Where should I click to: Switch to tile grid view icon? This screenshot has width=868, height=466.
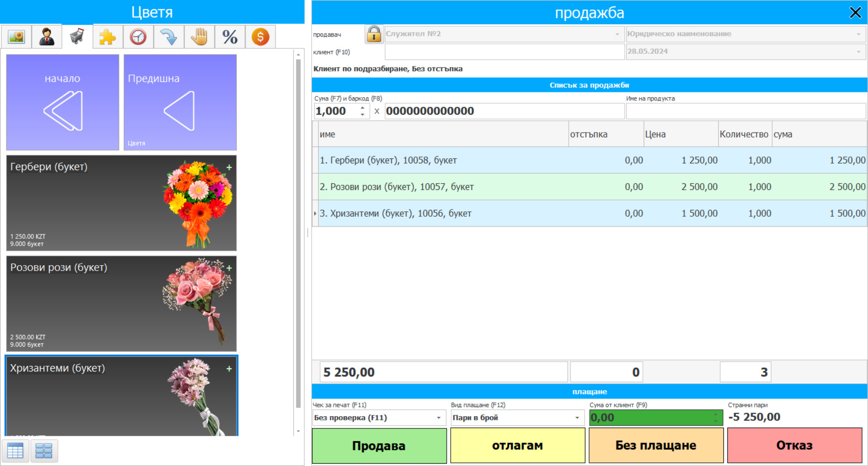pos(44,451)
